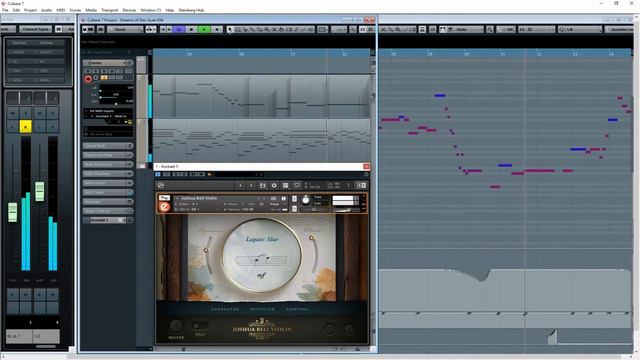This screenshot has width=640, height=360.
Task: Click the next preset arrow in Kontakt header
Action: coord(251,185)
